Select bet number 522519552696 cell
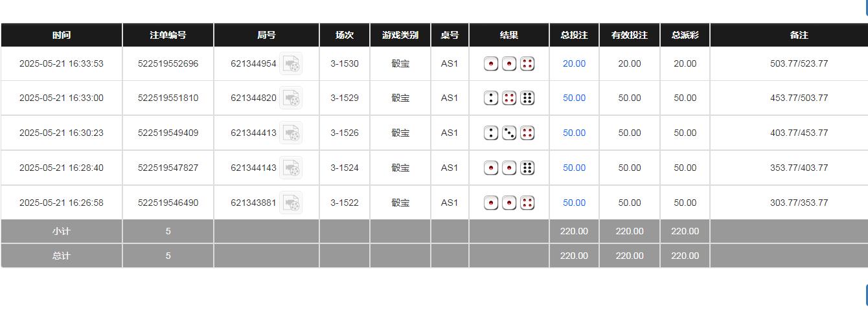Screen dimensions: 868x310 [168, 64]
